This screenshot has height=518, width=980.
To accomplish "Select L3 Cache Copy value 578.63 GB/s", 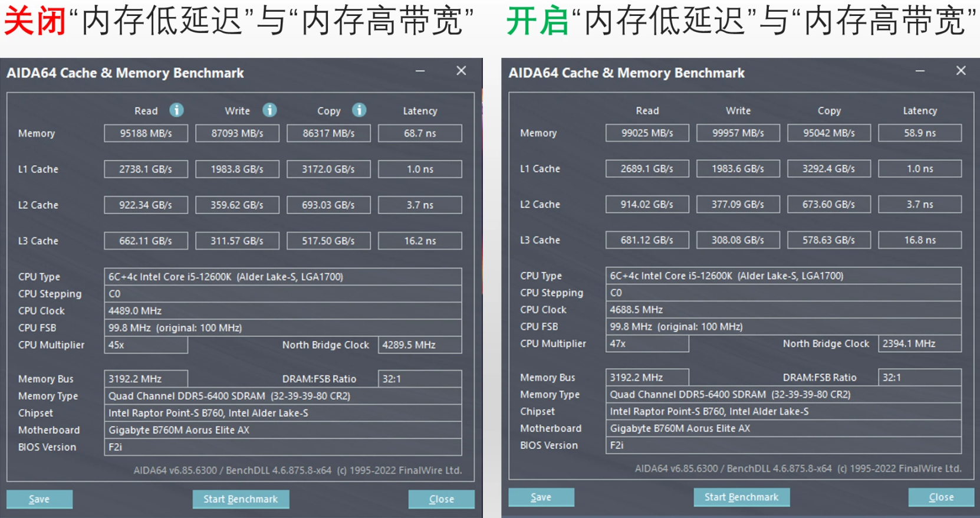I will tap(829, 240).
